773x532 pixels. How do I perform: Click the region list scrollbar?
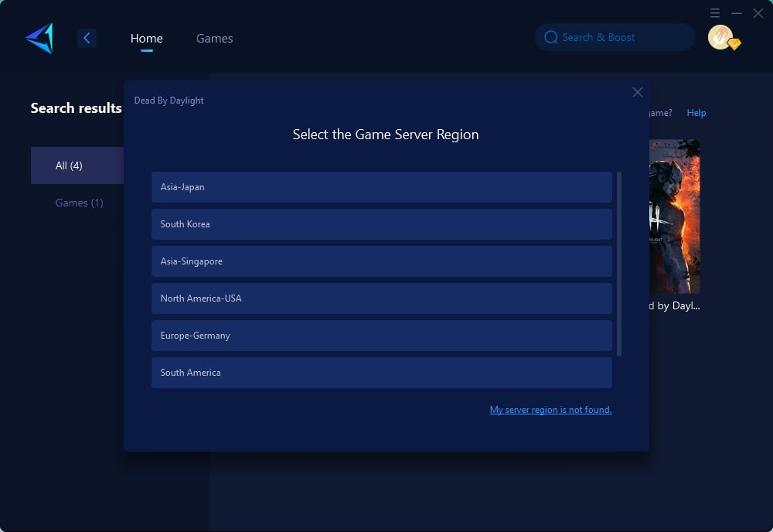(619, 264)
